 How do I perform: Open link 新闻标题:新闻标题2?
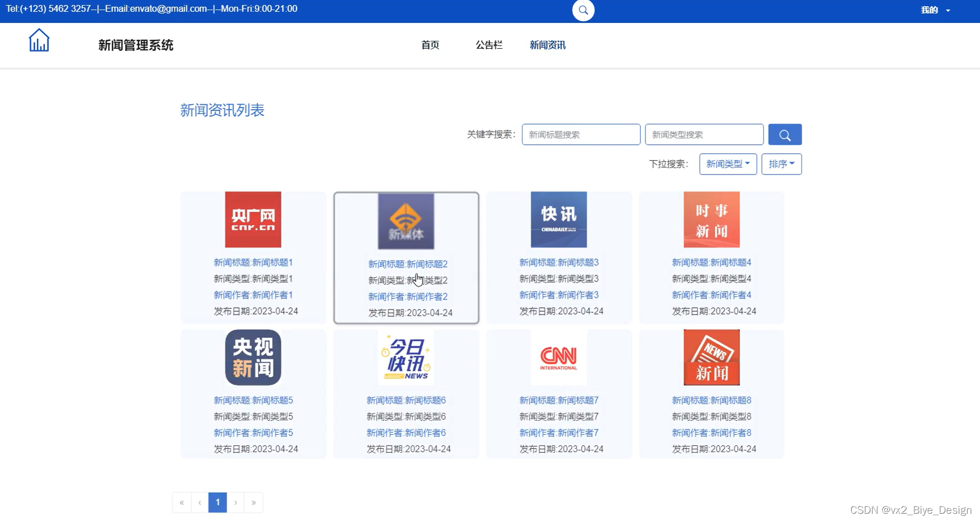408,264
